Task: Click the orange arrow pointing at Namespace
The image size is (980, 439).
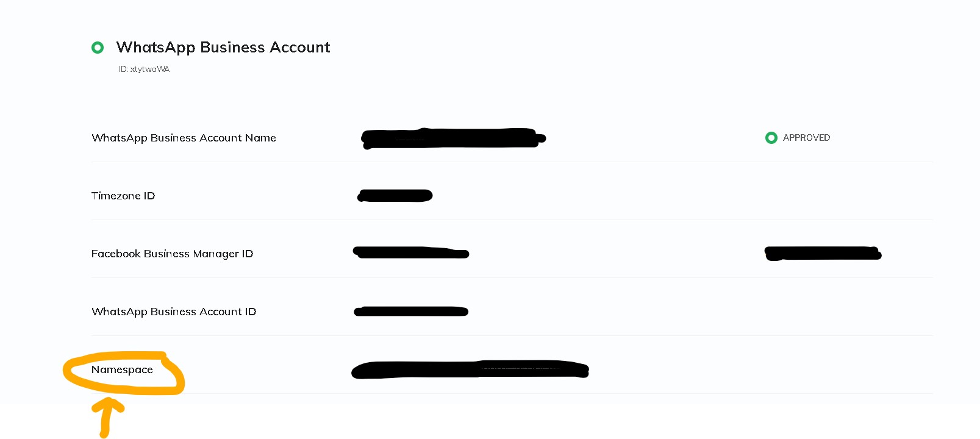Action: tap(107, 417)
